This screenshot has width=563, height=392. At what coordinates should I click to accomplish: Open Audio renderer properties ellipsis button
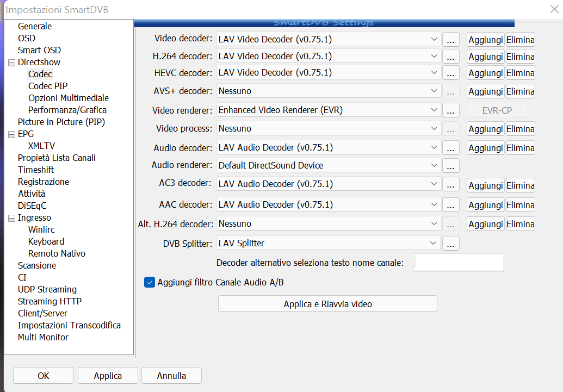[450, 165]
